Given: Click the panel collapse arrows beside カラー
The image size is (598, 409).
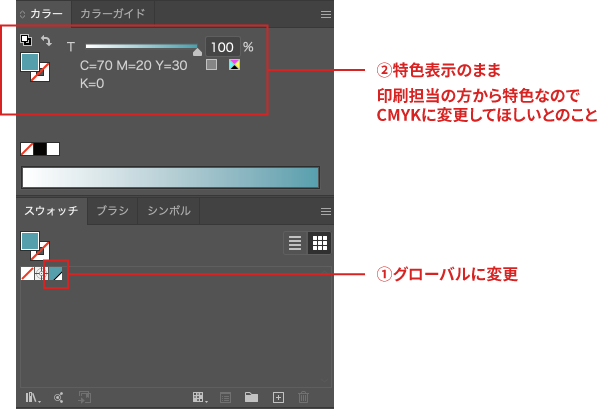Looking at the screenshot, I should point(23,14).
